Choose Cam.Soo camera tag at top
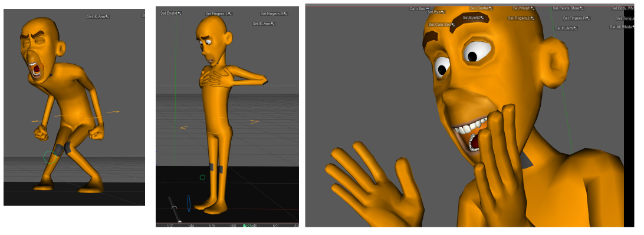This screenshot has width=644, height=235. 419,8
